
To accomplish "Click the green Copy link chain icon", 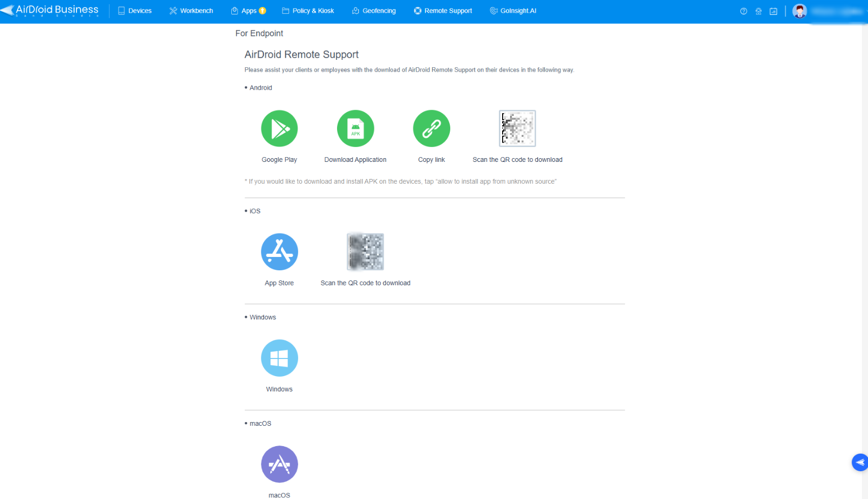I will pyautogui.click(x=432, y=128).
